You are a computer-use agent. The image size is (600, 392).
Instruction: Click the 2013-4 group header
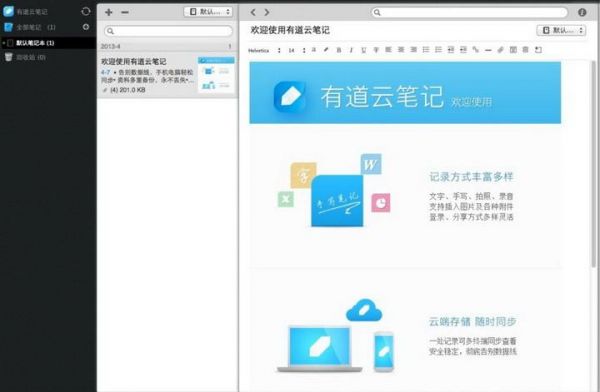167,46
